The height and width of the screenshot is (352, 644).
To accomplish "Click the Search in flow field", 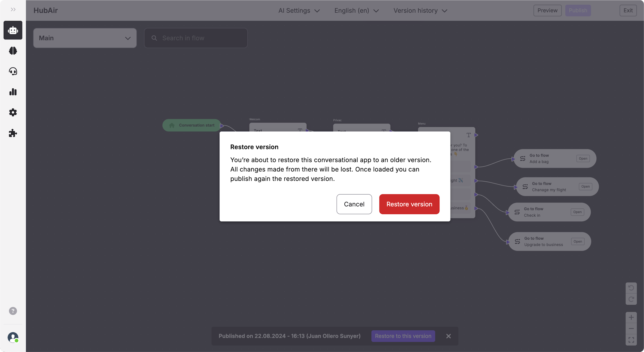I will (x=196, y=38).
